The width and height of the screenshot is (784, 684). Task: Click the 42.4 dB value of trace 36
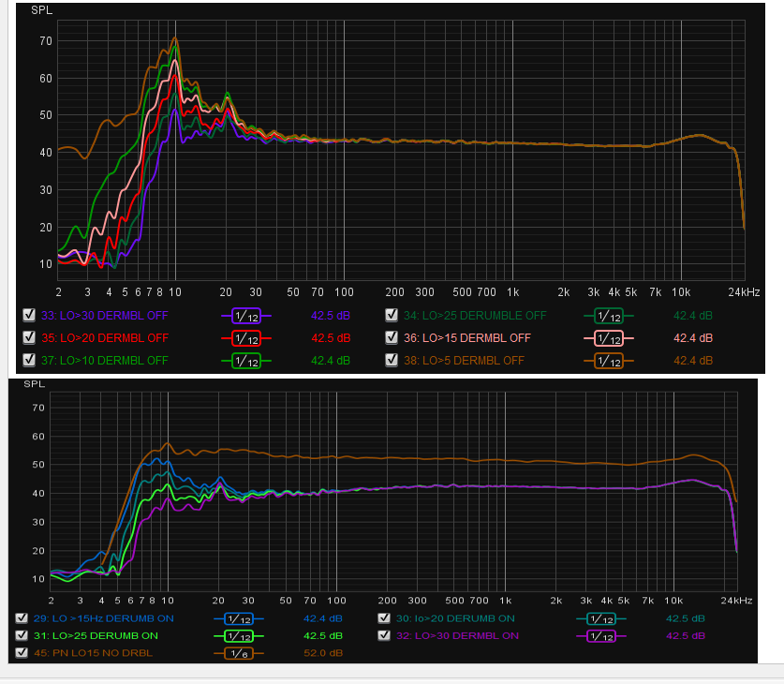tap(693, 338)
